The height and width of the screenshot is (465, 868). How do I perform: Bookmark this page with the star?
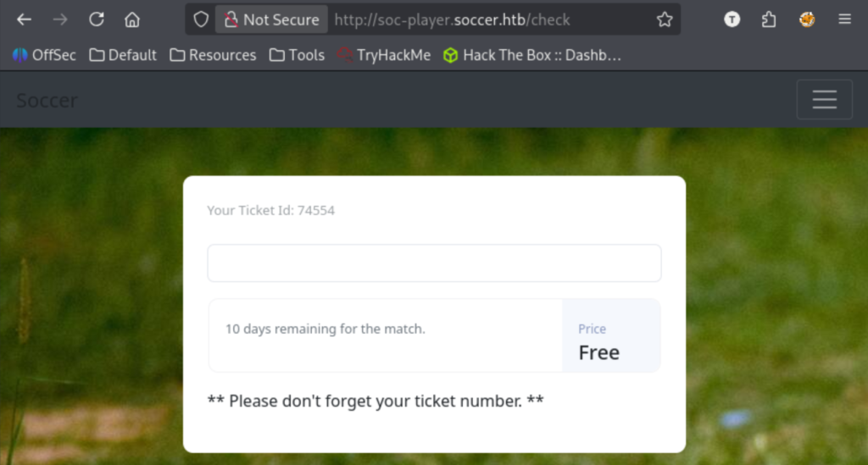point(665,19)
